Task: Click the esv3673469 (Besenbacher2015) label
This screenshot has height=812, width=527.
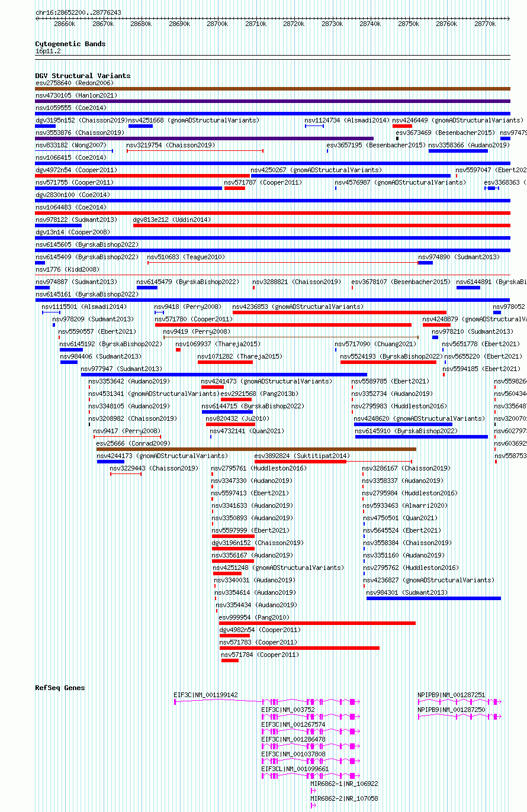Action: 445,133
